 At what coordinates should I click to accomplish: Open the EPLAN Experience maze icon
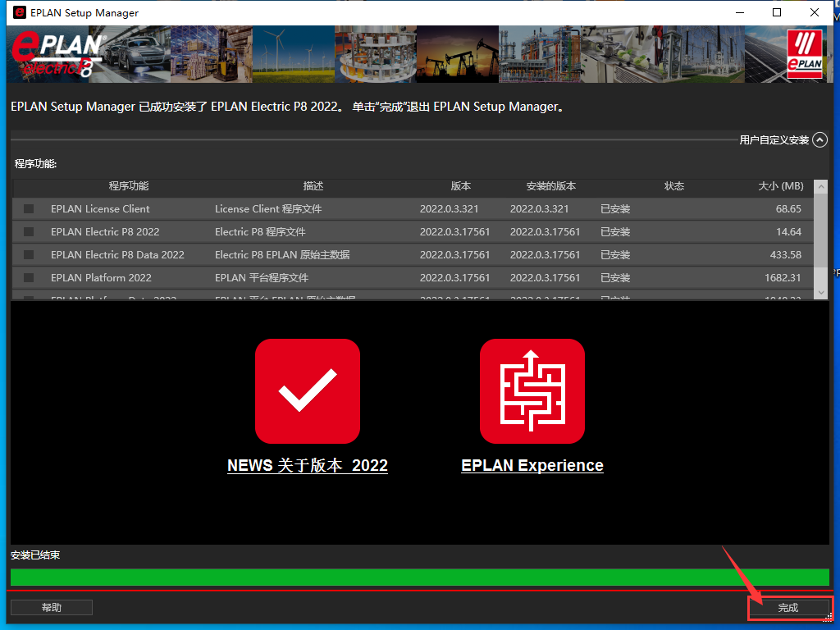[x=532, y=391]
